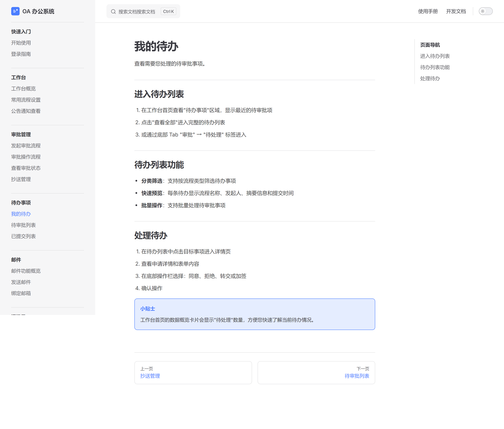Click the OA 办公系统 logo icon
Viewport: 504px width, 429px height.
(x=15, y=11)
